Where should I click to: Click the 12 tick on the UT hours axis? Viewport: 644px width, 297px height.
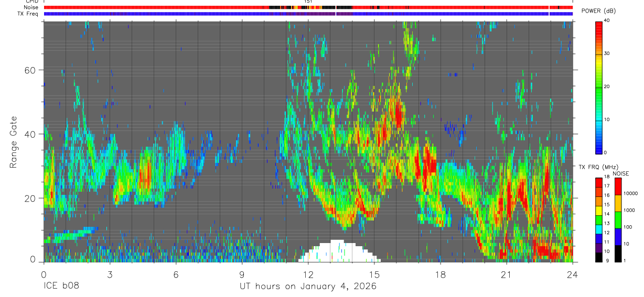pyautogui.click(x=308, y=274)
